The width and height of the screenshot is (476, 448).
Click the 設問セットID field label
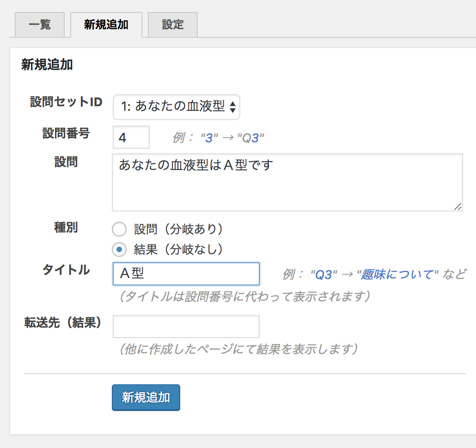click(x=66, y=102)
